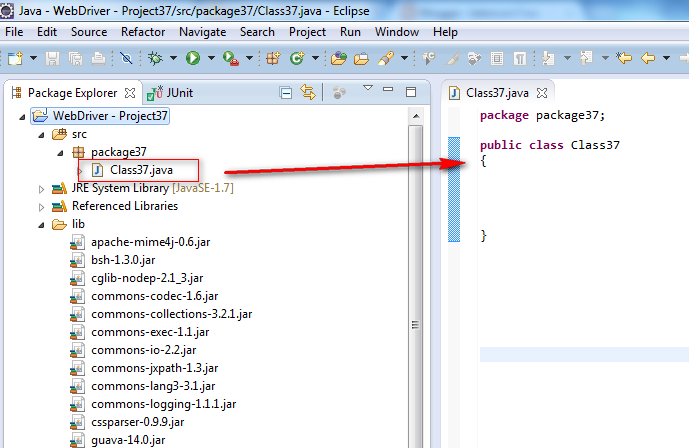Open the File menu

click(x=14, y=32)
